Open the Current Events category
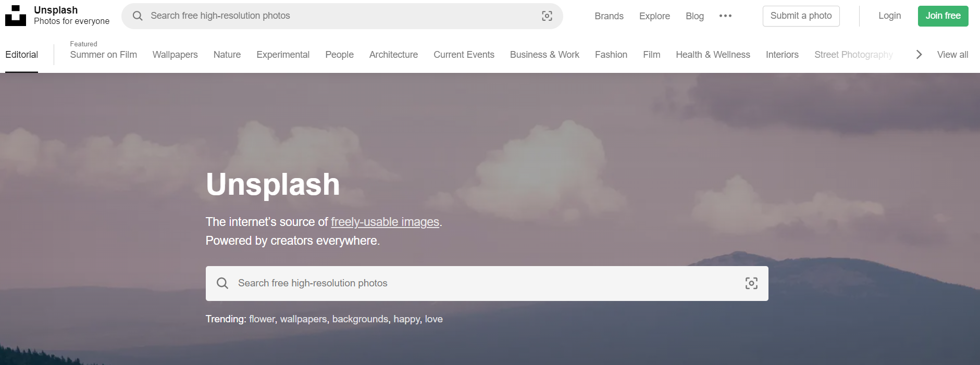This screenshot has height=365, width=980. tap(464, 55)
